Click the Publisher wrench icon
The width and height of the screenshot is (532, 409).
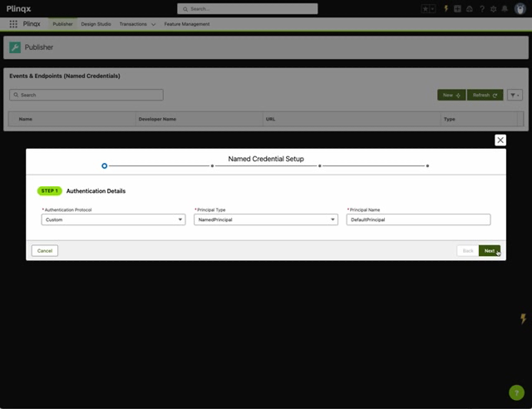pyautogui.click(x=15, y=47)
